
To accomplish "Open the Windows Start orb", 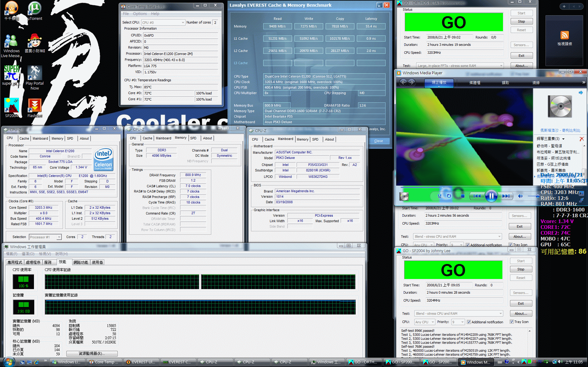I will (x=9, y=362).
